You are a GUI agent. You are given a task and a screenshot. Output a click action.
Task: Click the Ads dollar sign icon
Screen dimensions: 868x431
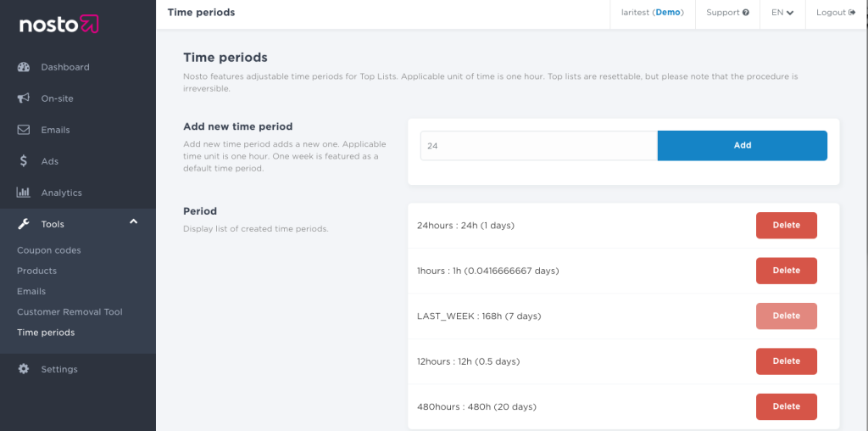point(24,161)
